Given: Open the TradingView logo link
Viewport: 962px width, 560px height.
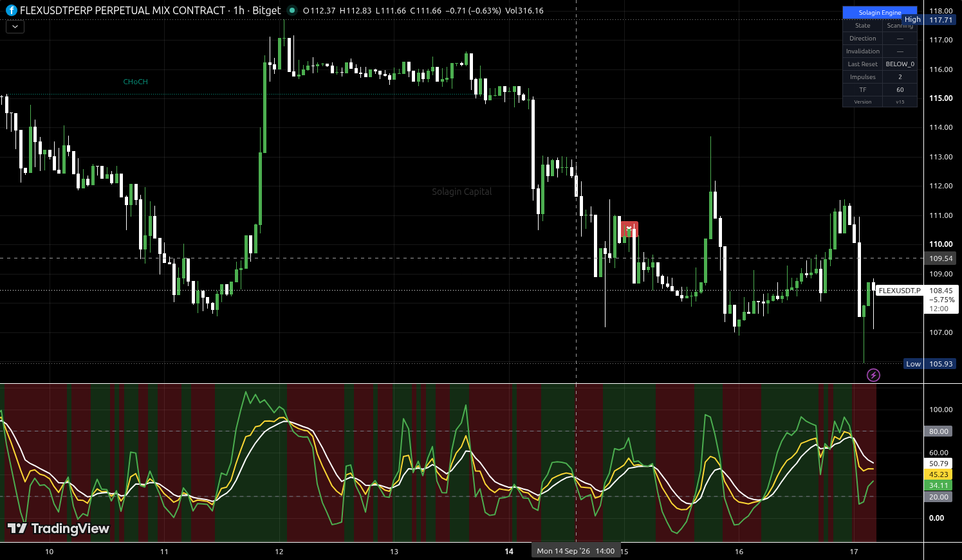Looking at the screenshot, I should (59, 528).
